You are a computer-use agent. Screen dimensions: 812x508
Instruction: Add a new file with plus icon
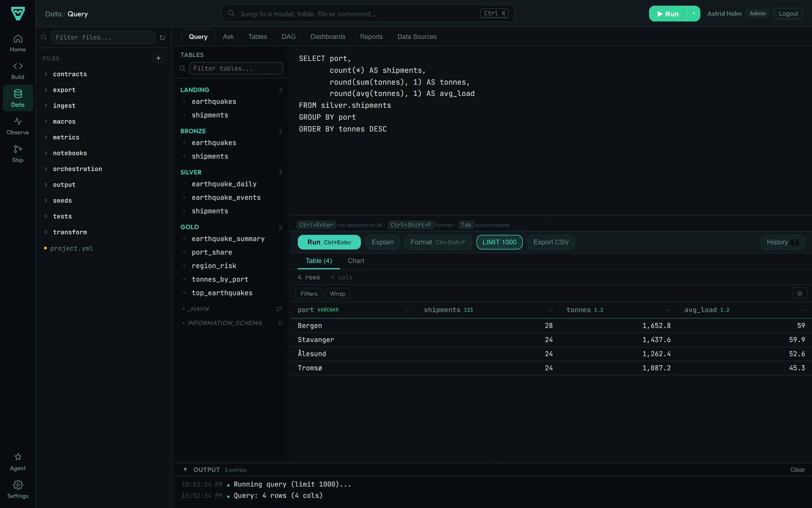pos(158,58)
